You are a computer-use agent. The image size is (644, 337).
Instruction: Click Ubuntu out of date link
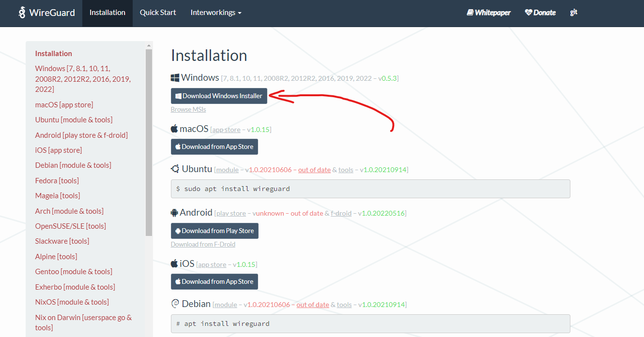click(x=314, y=170)
